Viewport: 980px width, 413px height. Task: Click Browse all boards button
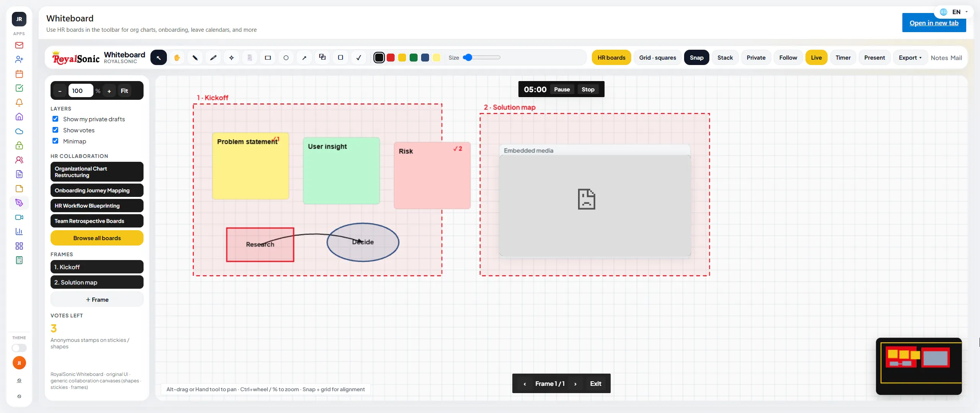click(97, 238)
